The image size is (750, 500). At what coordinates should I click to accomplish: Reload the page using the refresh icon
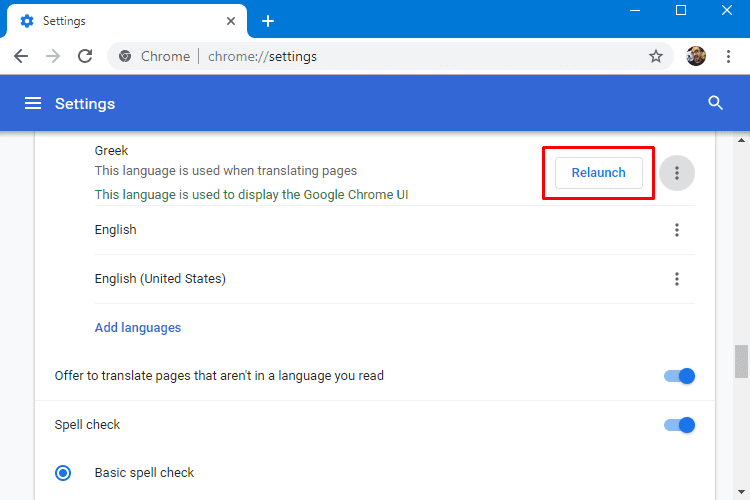[85, 56]
